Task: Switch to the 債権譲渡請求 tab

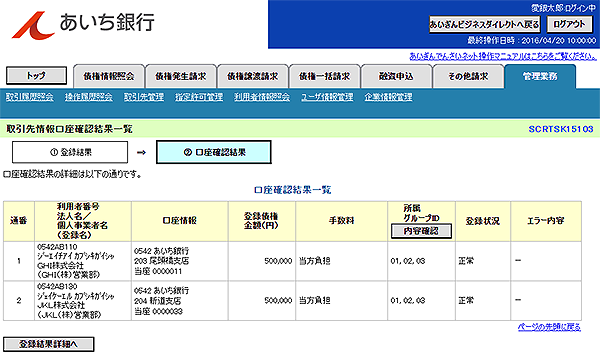Action: 253,76
